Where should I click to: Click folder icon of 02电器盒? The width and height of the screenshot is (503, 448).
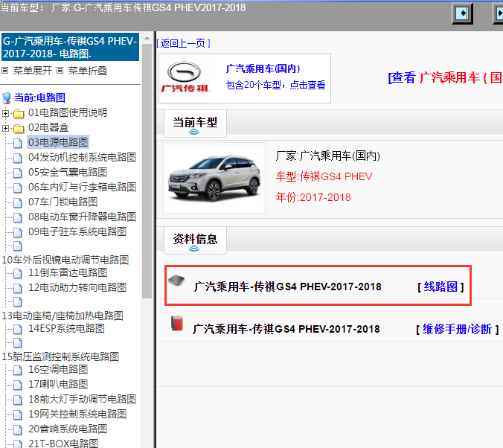click(x=19, y=128)
